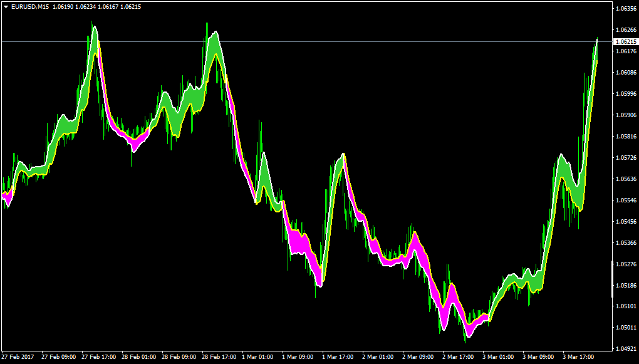Viewport: 639px width, 364px height.
Task: Select the 1 Mar 01:00 time marker
Action: coord(257,357)
